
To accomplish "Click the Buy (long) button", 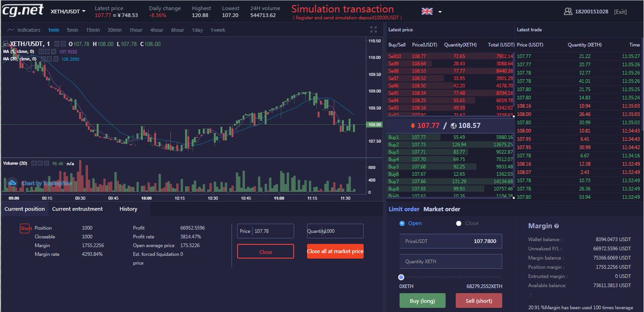I will [x=422, y=301].
